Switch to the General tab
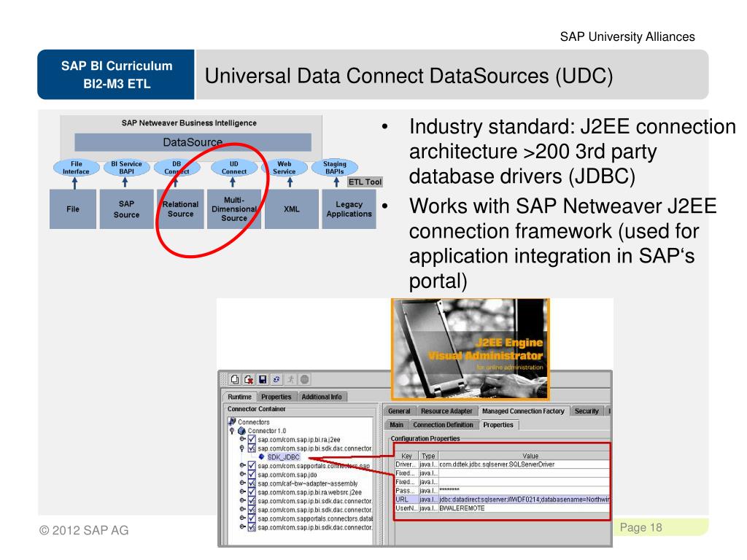The height and width of the screenshot is (560, 747). (399, 411)
